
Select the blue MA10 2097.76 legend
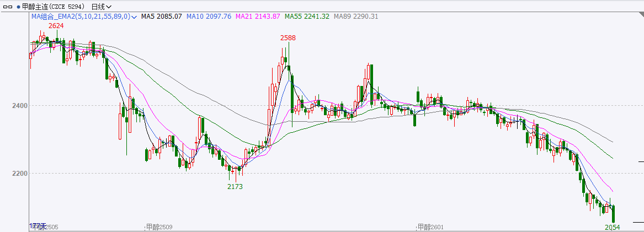209,17
